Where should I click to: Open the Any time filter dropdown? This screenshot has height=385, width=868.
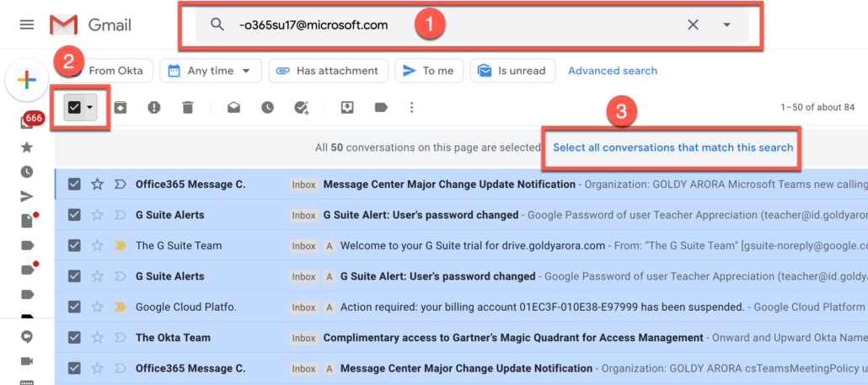click(210, 71)
